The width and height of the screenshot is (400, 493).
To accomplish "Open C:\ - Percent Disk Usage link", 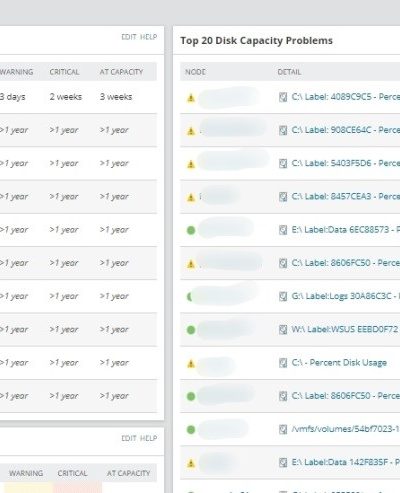I will click(339, 362).
